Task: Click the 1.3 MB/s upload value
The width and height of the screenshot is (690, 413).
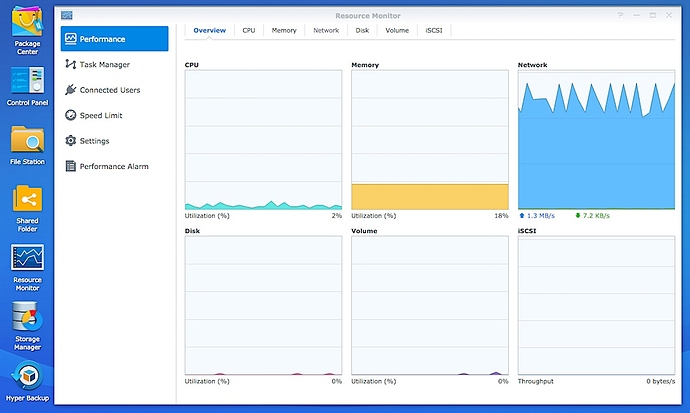Action: pyautogui.click(x=541, y=216)
